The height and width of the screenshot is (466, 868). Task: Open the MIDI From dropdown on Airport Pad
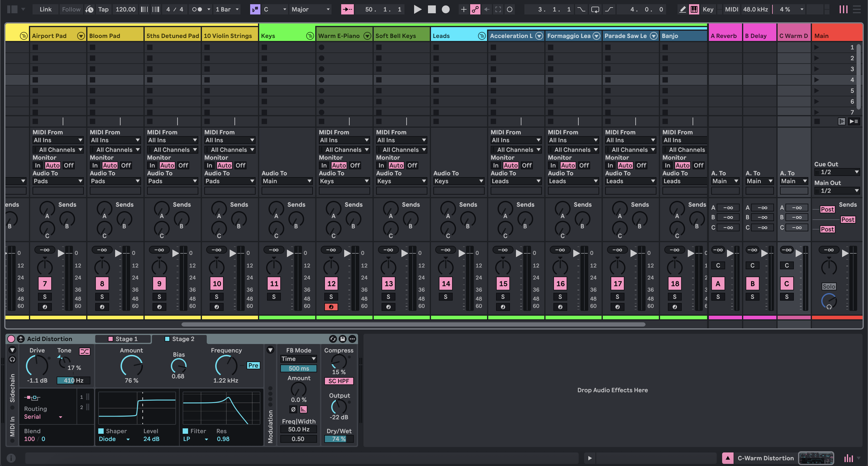(58, 140)
